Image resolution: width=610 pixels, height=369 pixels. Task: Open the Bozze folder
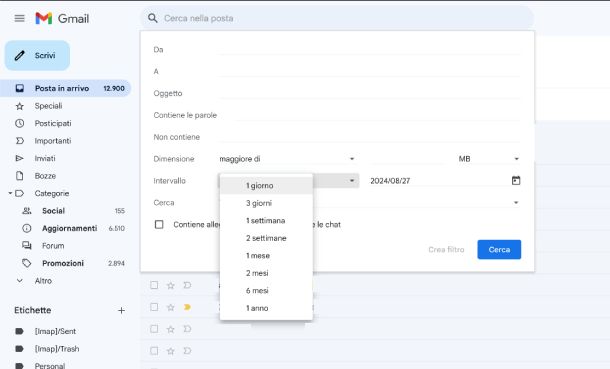(45, 176)
